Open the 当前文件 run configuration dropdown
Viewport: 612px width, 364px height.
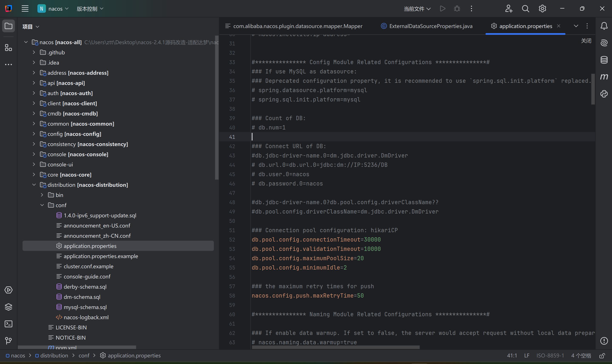click(417, 9)
